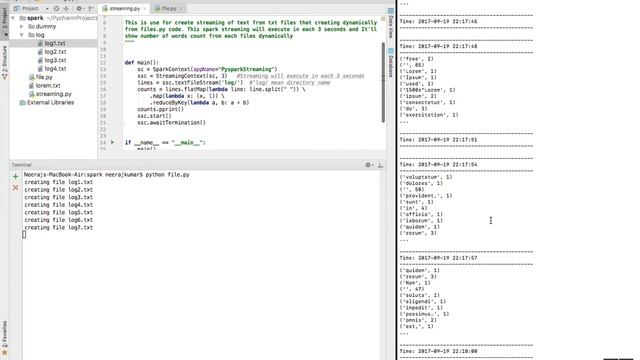
Task: Click the editor vertical scrollbar
Action: pyautogui.click(x=383, y=82)
